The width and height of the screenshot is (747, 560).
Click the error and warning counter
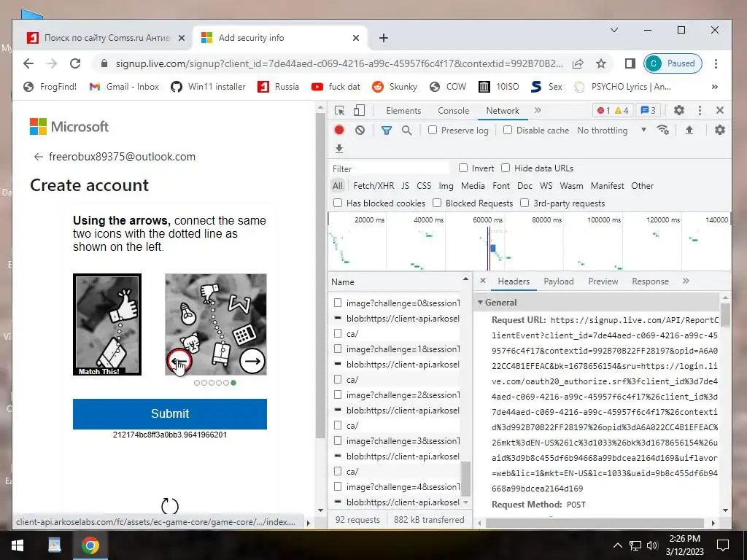[x=613, y=111]
